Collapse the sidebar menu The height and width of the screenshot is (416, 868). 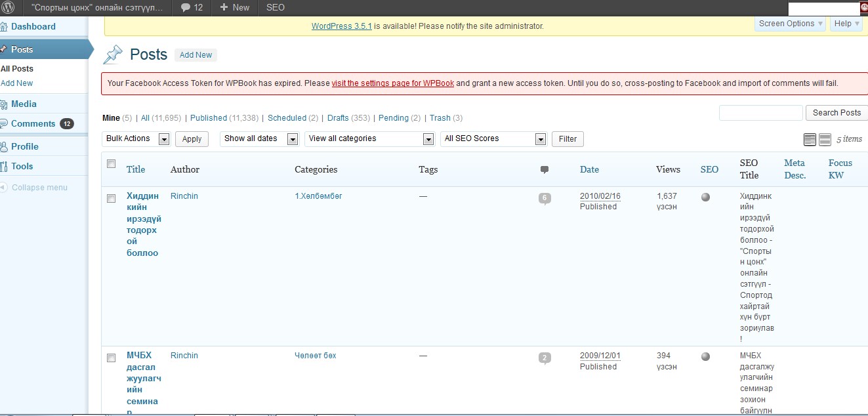tap(34, 188)
